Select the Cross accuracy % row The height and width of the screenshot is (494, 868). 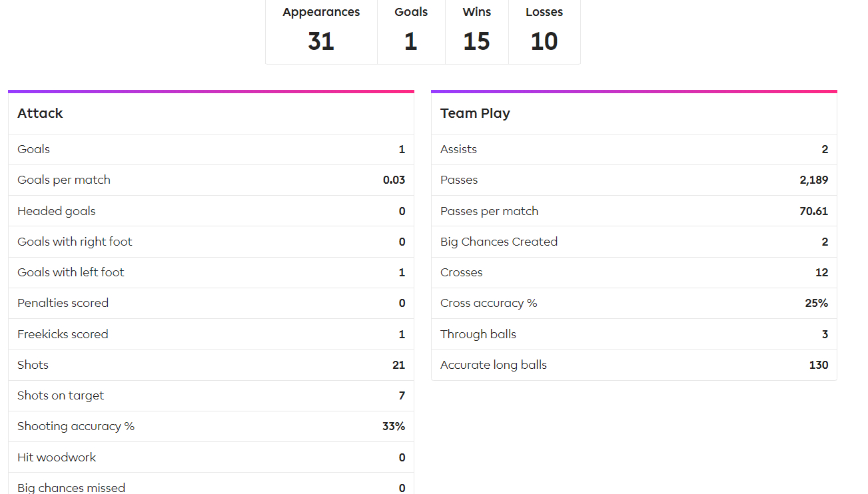(634, 303)
